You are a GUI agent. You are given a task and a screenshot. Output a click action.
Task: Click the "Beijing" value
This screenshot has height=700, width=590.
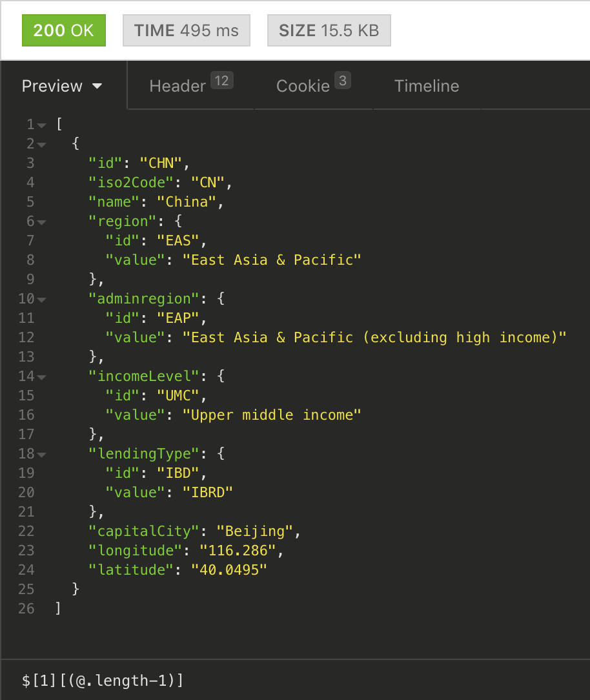(255, 531)
